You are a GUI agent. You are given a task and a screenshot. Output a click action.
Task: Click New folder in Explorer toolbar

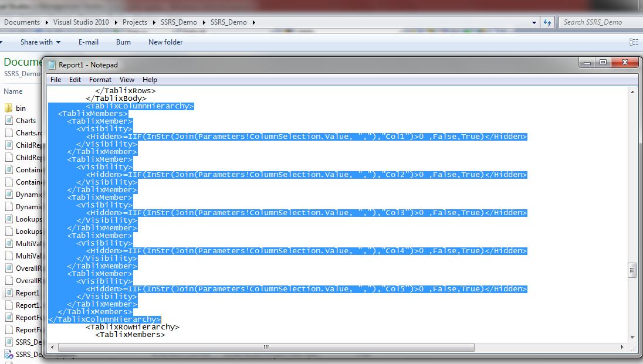pos(165,42)
